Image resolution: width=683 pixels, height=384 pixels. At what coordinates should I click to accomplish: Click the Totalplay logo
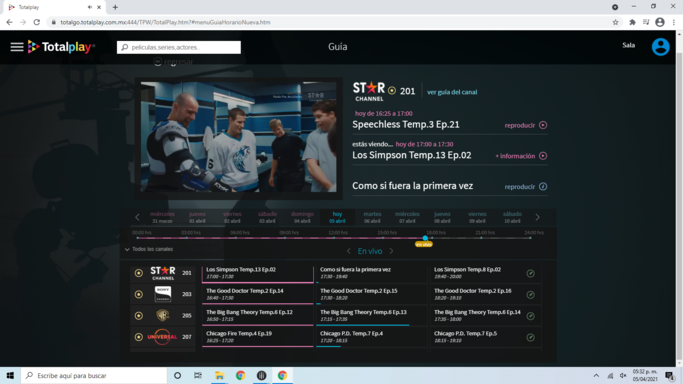pos(61,47)
